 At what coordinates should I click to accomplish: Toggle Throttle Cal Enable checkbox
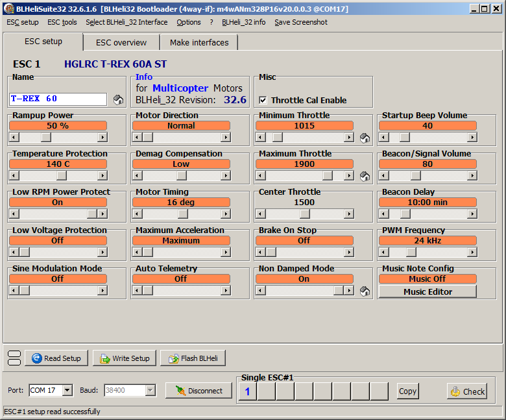[263, 100]
